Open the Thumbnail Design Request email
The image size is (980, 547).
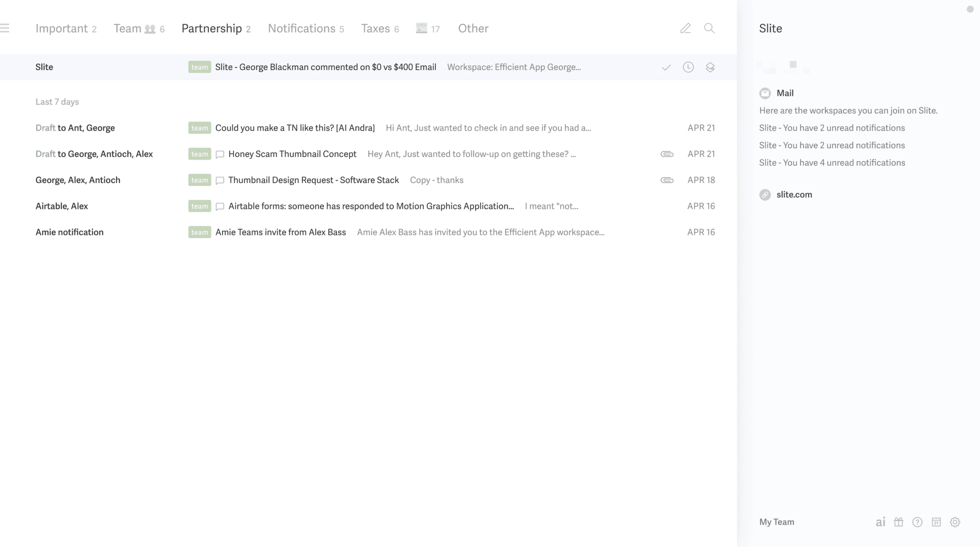314,180
